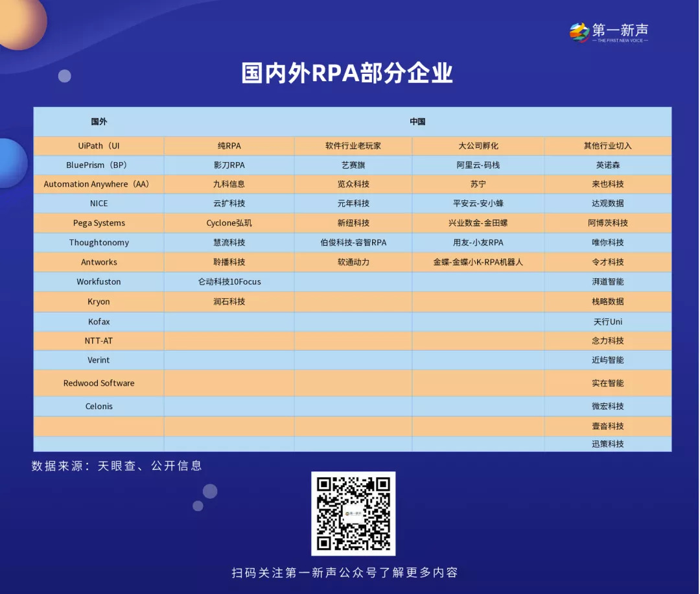Click the 阿里云-码栈 cell
The width and height of the screenshot is (700, 594).
click(x=478, y=165)
